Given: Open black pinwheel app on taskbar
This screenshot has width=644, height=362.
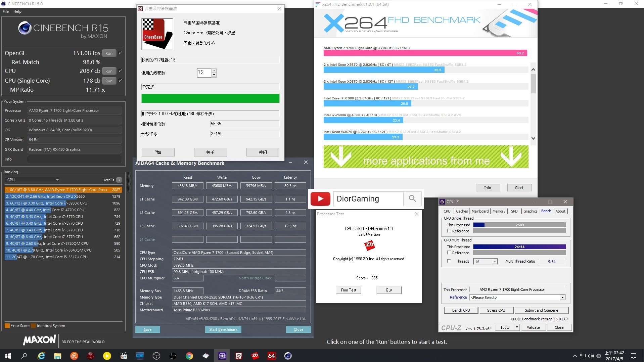Looking at the screenshot, I should (x=173, y=356).
